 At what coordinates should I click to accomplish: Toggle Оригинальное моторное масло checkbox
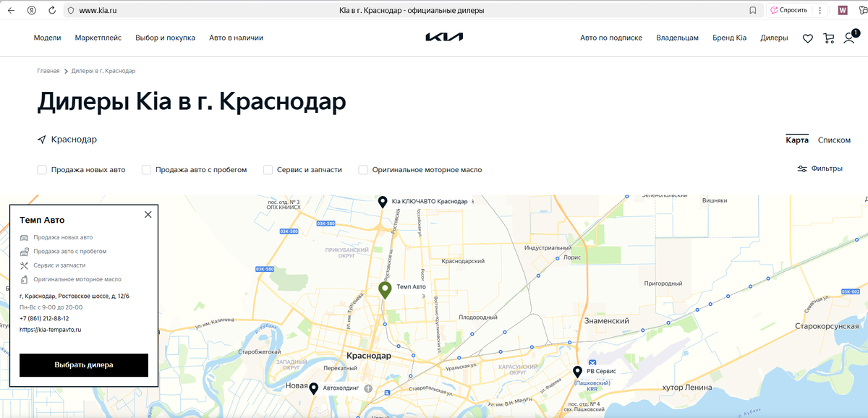(363, 170)
